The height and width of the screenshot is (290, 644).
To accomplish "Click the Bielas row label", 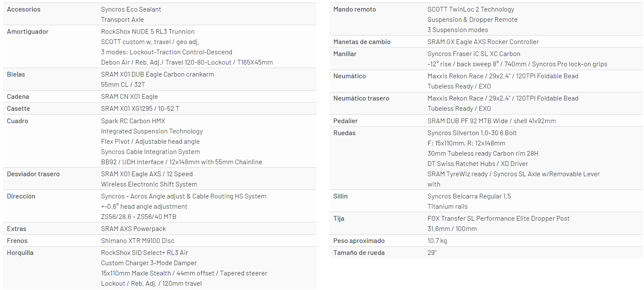I will click(16, 74).
